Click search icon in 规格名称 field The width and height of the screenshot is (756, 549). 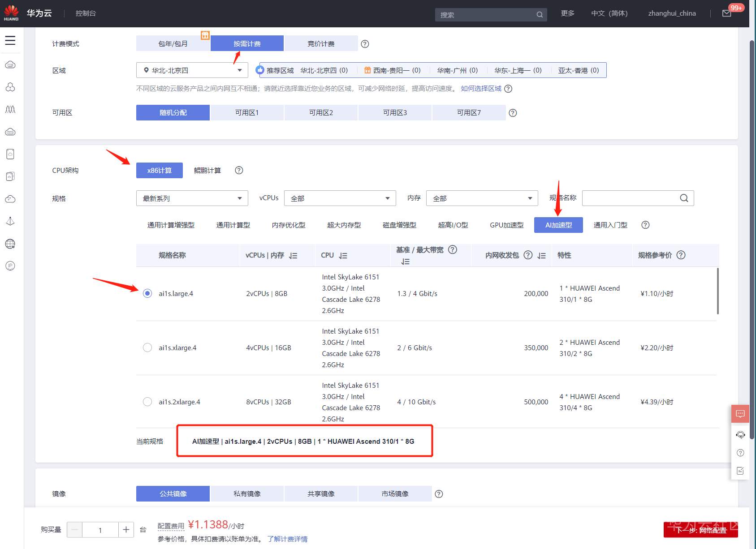(x=684, y=198)
